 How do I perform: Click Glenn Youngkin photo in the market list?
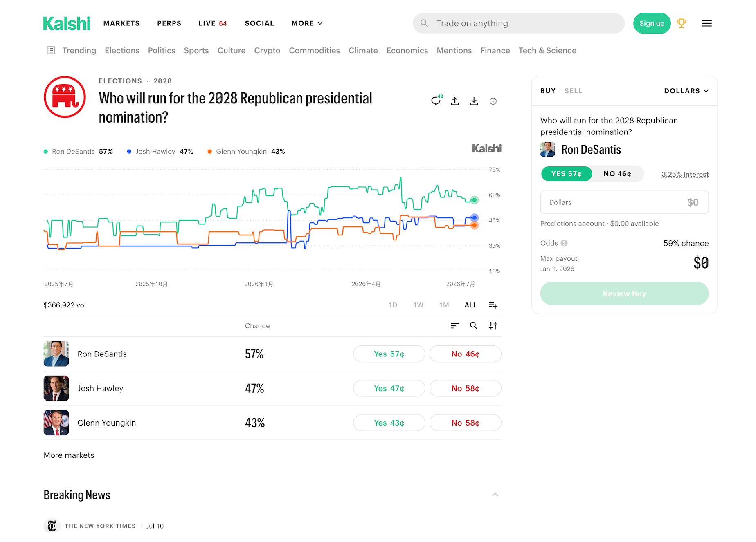(56, 423)
